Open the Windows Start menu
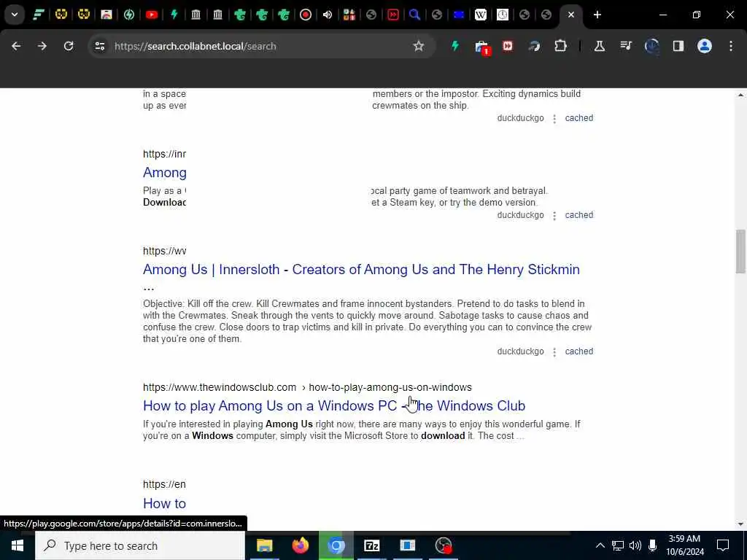The width and height of the screenshot is (747, 560). click(x=18, y=545)
